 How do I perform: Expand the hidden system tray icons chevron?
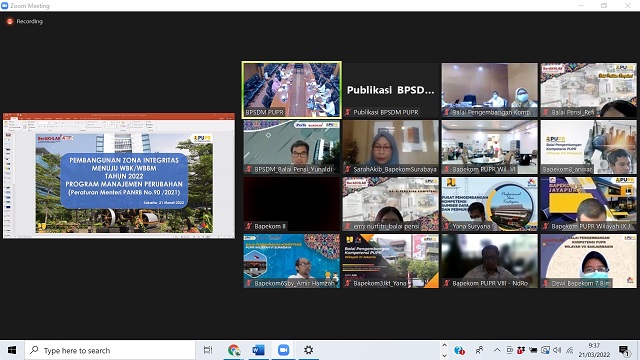click(497, 350)
